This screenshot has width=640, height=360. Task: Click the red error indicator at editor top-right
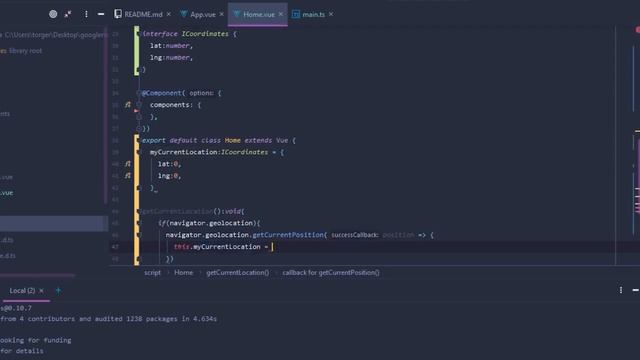pyautogui.click(x=638, y=30)
